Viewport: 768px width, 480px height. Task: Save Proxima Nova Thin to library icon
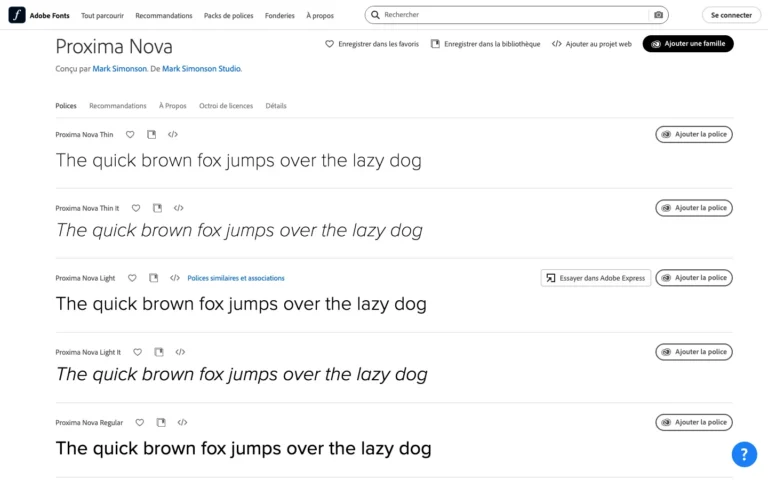coord(151,134)
